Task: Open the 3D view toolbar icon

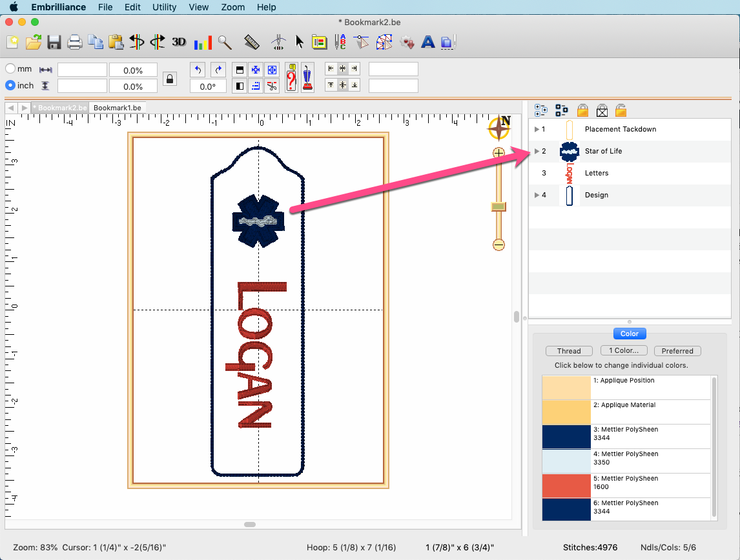Action: click(179, 43)
